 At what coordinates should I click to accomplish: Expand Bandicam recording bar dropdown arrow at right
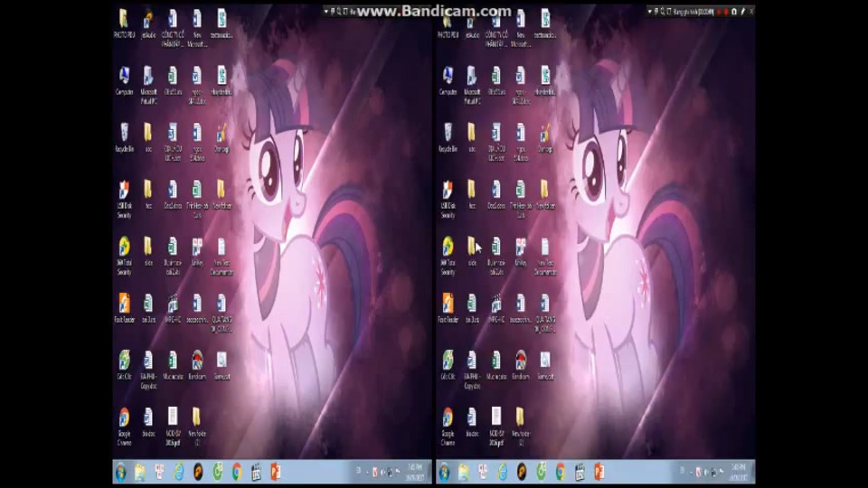[x=650, y=11]
